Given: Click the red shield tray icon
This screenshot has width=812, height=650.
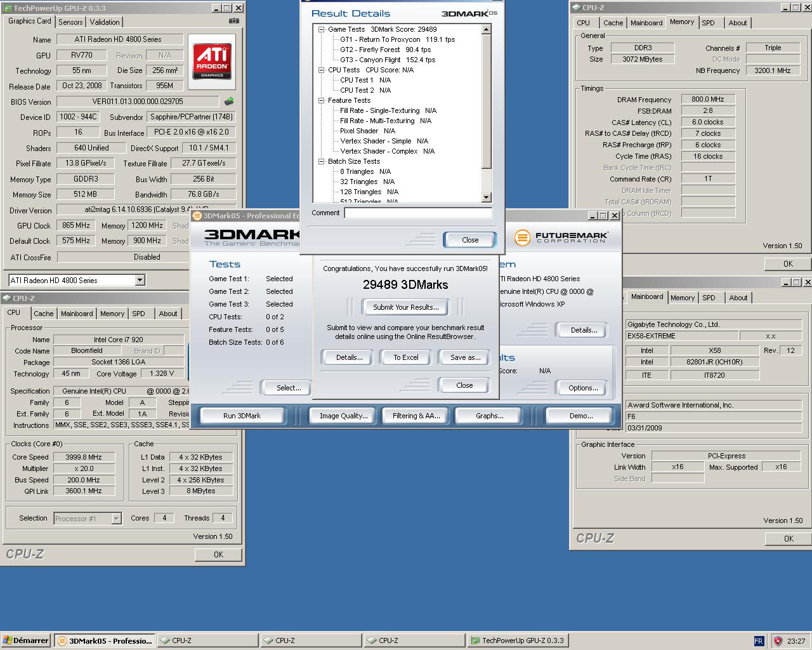Looking at the screenshot, I should [x=778, y=641].
